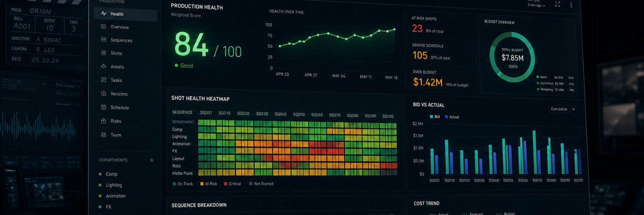Click the Good status label

(x=187, y=66)
